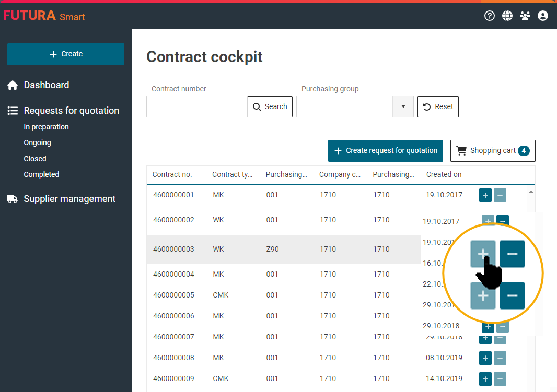Open Requests for quotation menu

[x=71, y=111]
